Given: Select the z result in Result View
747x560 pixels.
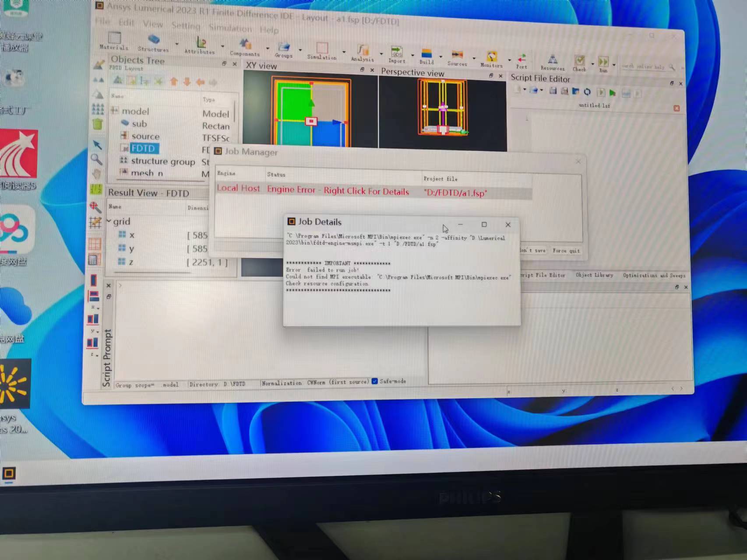Looking at the screenshot, I should pyautogui.click(x=131, y=262).
